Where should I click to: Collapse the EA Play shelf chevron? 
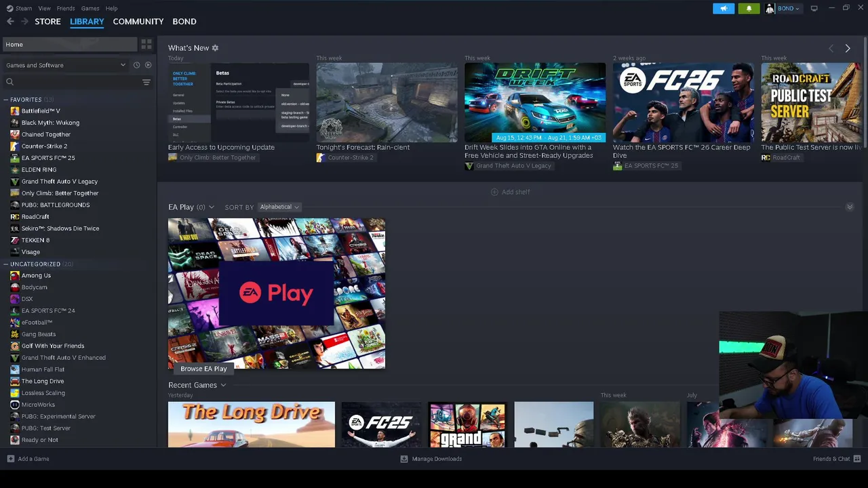click(x=850, y=207)
